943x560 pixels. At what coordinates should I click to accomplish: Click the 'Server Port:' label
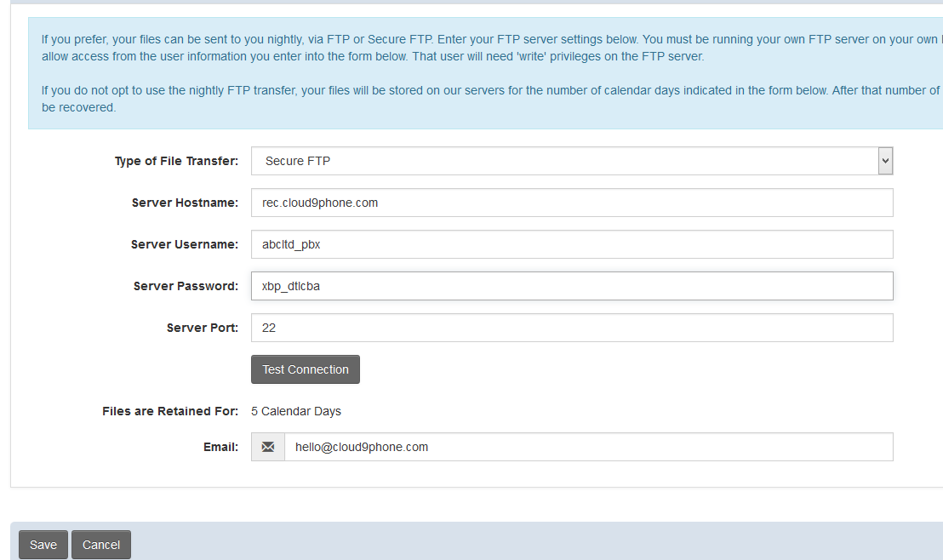(x=202, y=328)
